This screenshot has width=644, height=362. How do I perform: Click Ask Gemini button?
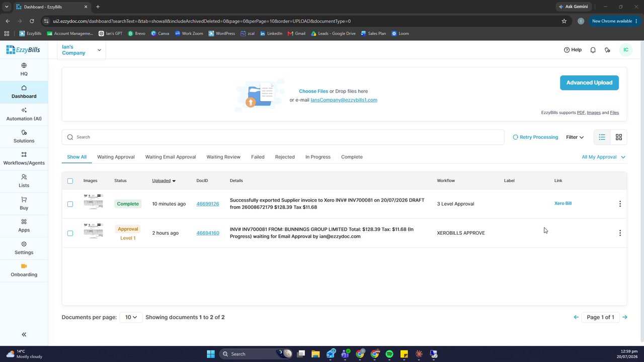574,7
